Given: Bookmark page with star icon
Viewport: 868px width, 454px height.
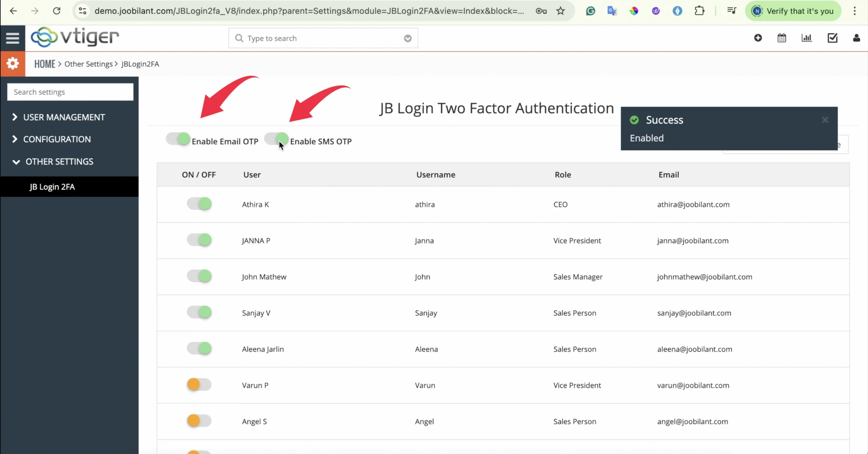Looking at the screenshot, I should (x=560, y=11).
